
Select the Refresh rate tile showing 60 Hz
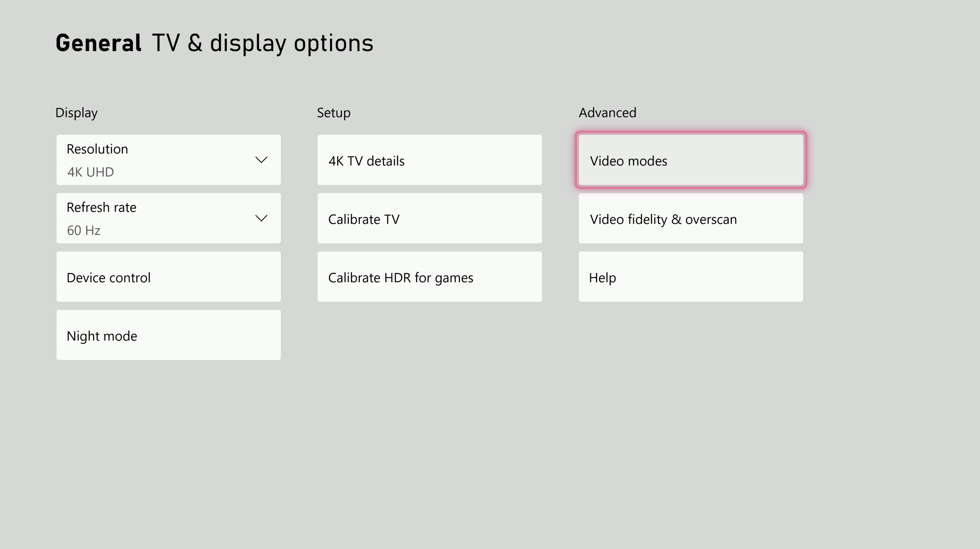pyautogui.click(x=168, y=218)
